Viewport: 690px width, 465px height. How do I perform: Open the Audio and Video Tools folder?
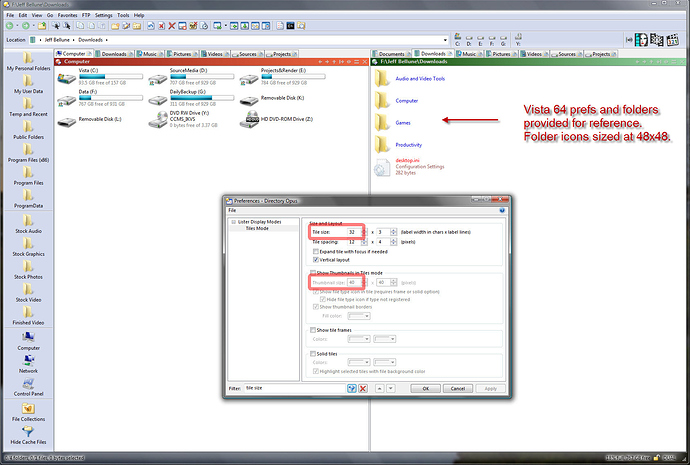(410, 79)
